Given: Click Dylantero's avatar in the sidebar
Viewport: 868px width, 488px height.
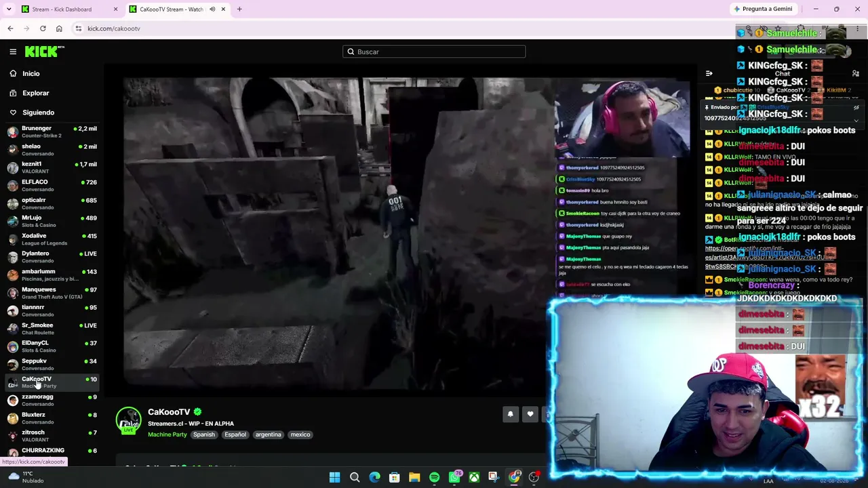Looking at the screenshot, I should click(x=12, y=257).
